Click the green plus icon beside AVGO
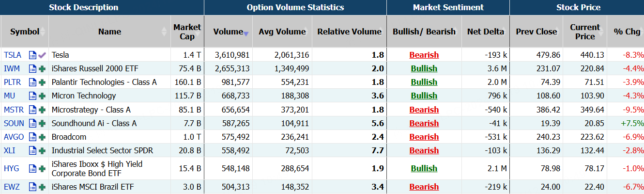The height and width of the screenshot is (194, 644). coord(42,137)
